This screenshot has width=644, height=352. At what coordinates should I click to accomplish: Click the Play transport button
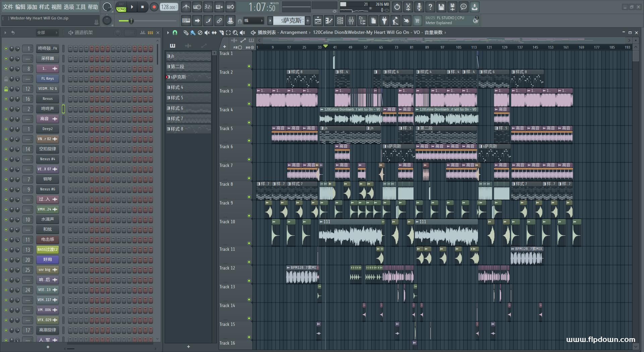coord(132,7)
